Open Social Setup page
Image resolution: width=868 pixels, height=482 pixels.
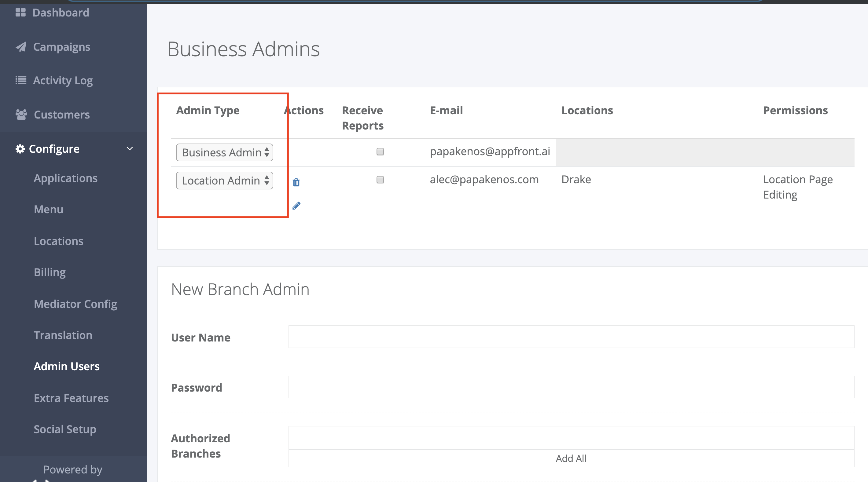[x=65, y=429]
